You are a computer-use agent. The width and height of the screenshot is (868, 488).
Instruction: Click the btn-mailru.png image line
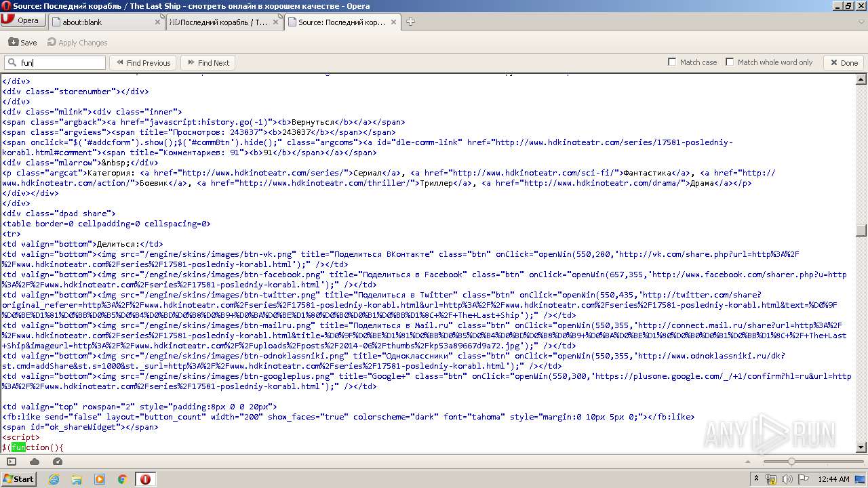pyautogui.click(x=425, y=335)
